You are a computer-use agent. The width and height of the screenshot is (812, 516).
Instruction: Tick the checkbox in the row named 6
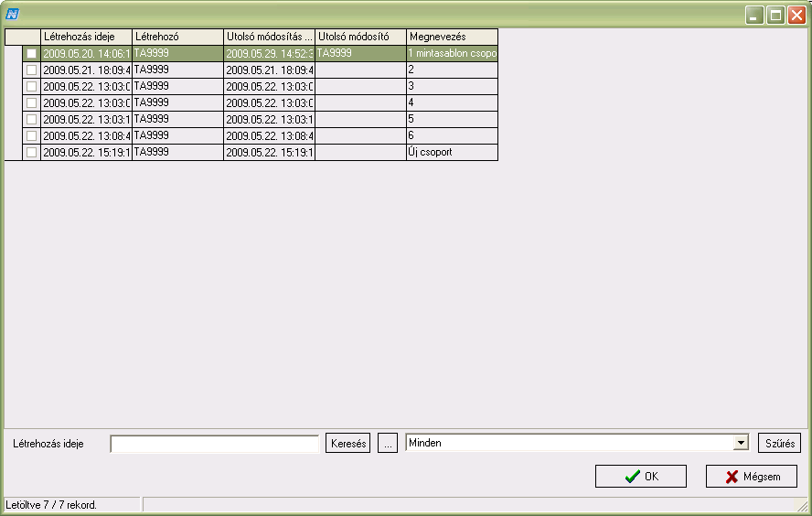[32, 136]
